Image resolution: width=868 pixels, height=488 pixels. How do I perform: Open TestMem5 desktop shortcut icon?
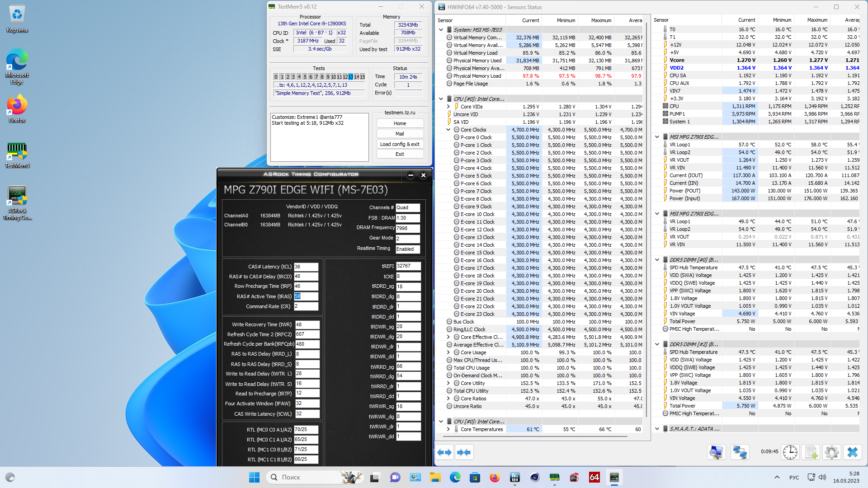17,155
